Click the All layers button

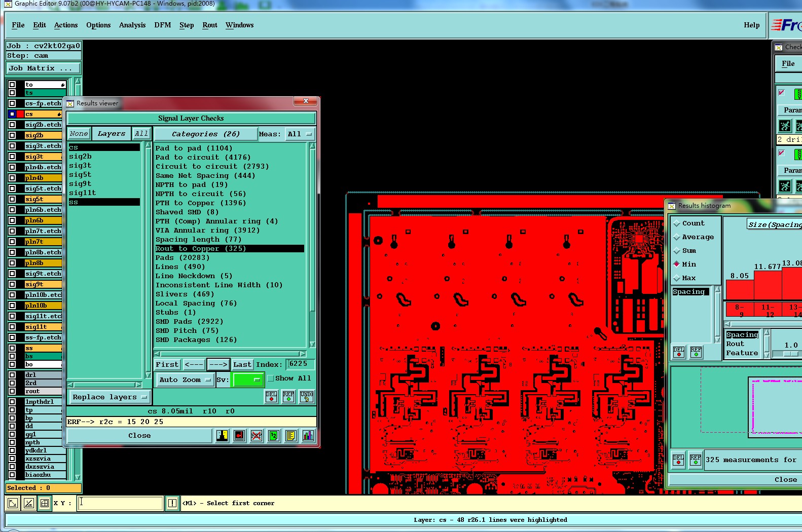(x=141, y=134)
